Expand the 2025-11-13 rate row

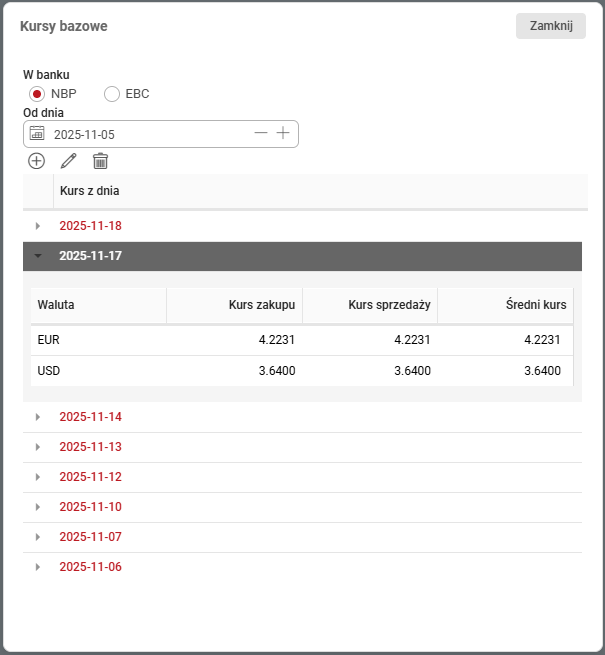[x=38, y=447]
